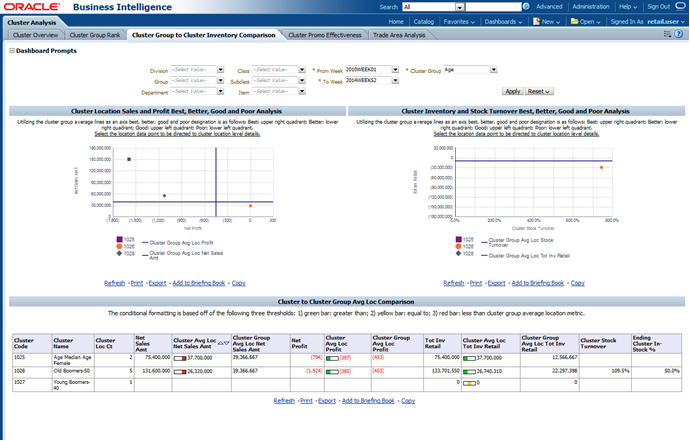This screenshot has height=441, width=690.
Task: Switch to Trade Area Analysis tab
Action: (399, 35)
